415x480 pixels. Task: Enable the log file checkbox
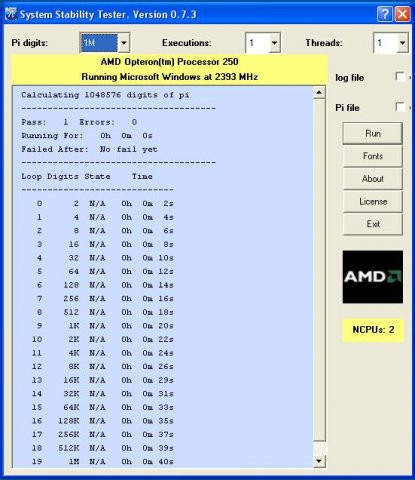click(400, 77)
